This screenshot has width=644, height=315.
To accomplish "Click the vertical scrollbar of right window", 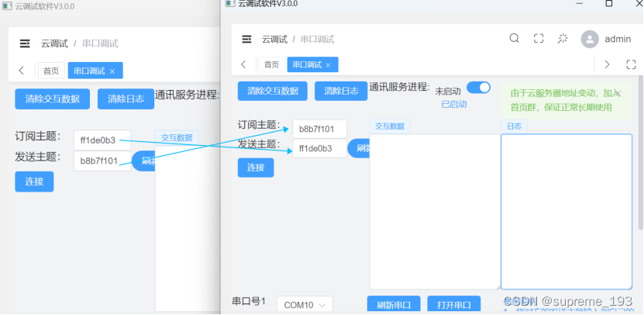I will [x=641, y=152].
